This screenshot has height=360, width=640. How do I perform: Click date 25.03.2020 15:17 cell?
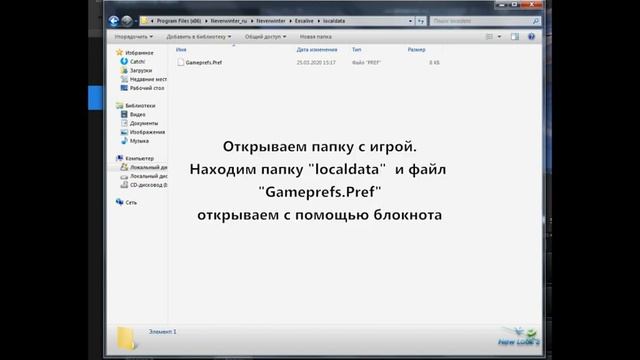(316, 62)
